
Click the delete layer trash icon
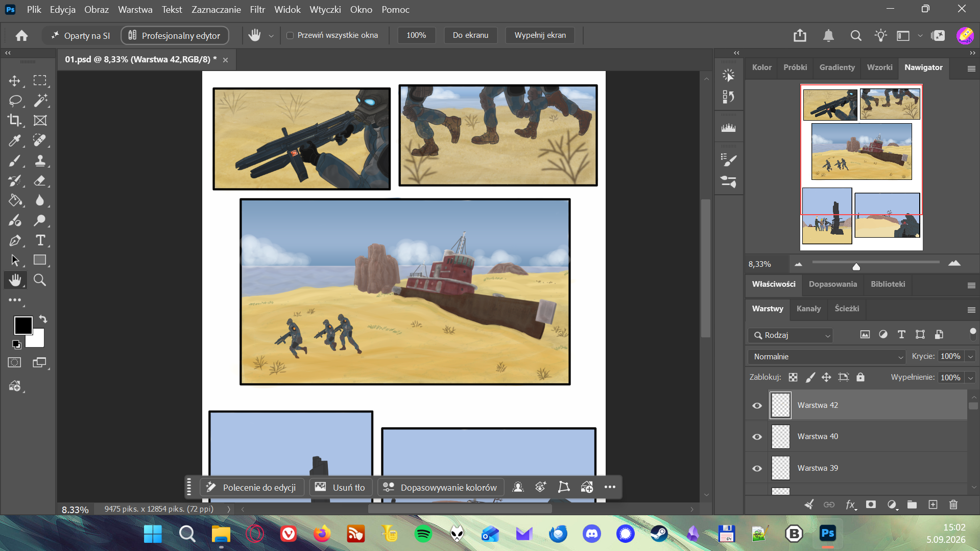click(953, 504)
